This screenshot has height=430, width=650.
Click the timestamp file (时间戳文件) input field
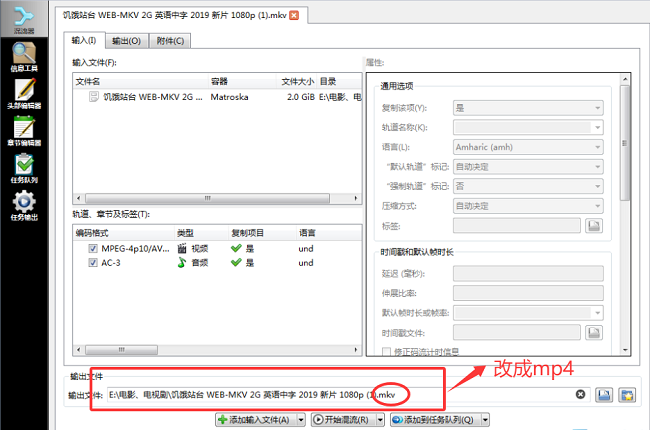click(x=517, y=333)
